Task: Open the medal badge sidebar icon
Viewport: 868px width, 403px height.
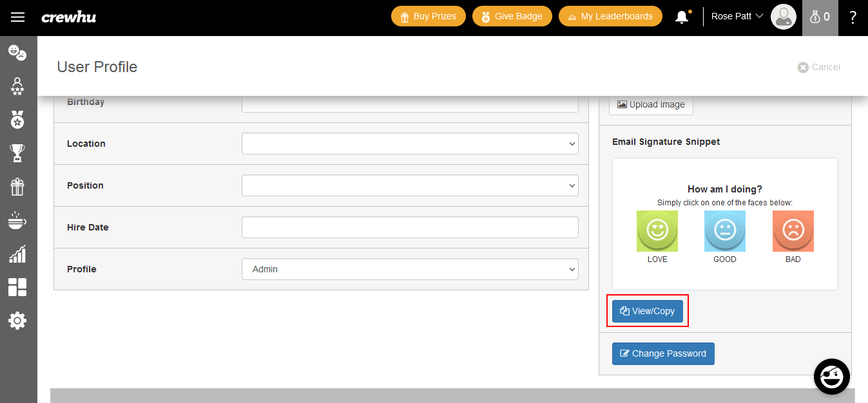Action: point(17,119)
